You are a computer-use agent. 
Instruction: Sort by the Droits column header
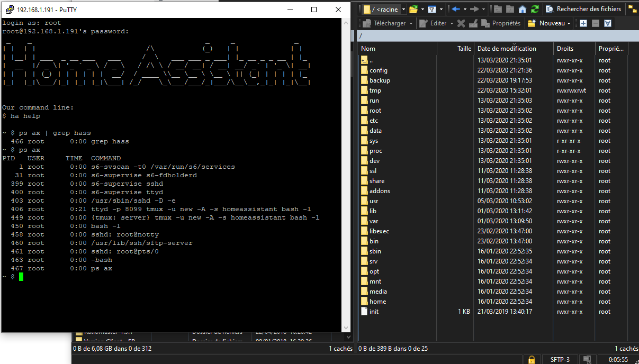coord(574,49)
